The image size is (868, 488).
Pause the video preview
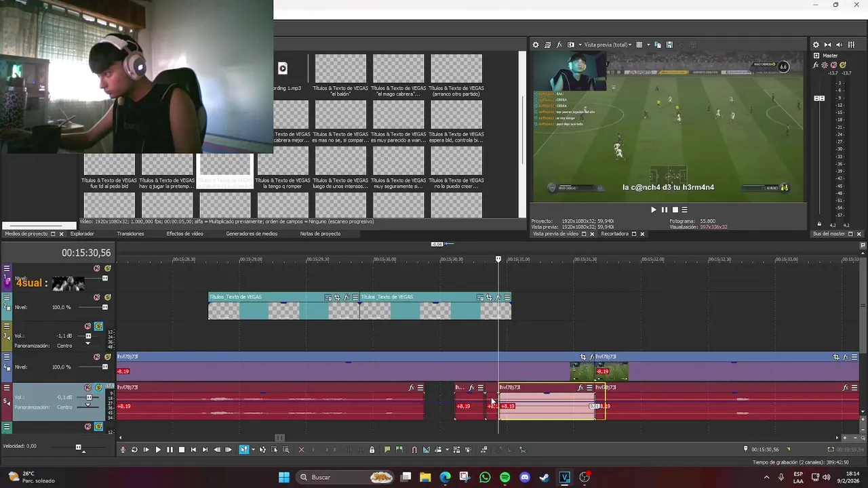coord(665,210)
